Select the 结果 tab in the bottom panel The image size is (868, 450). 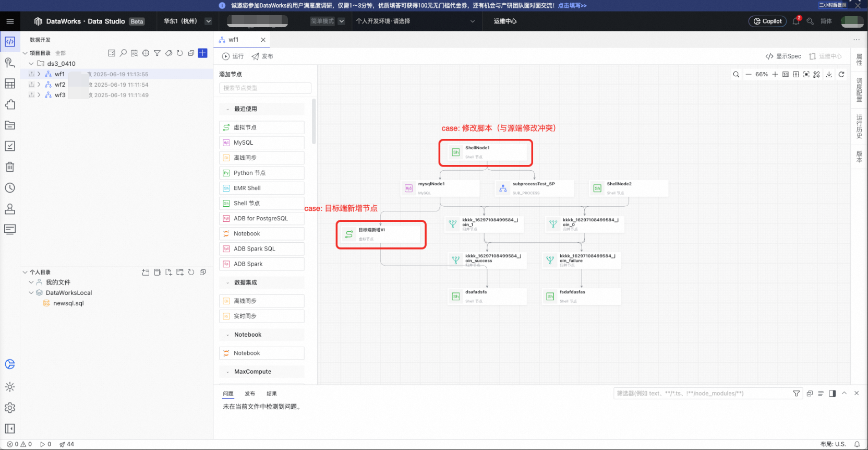pyautogui.click(x=272, y=394)
